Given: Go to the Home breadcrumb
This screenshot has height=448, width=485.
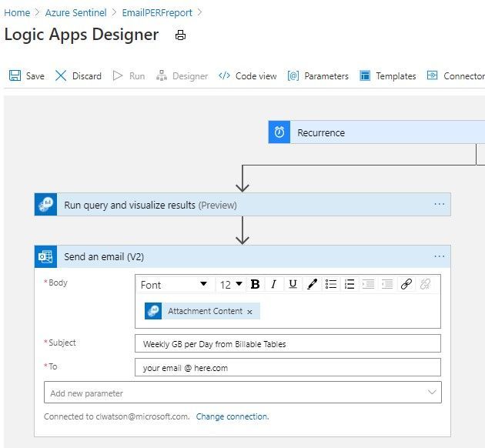Looking at the screenshot, I should [17, 12].
